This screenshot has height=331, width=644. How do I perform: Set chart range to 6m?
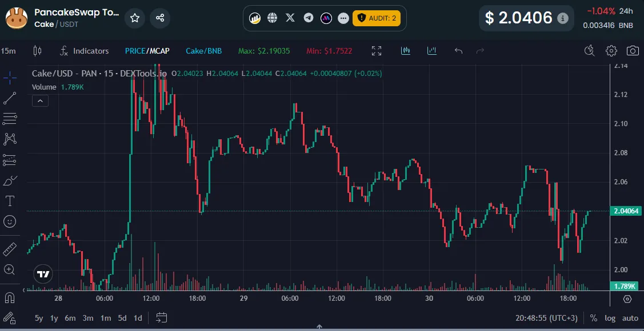(x=70, y=318)
